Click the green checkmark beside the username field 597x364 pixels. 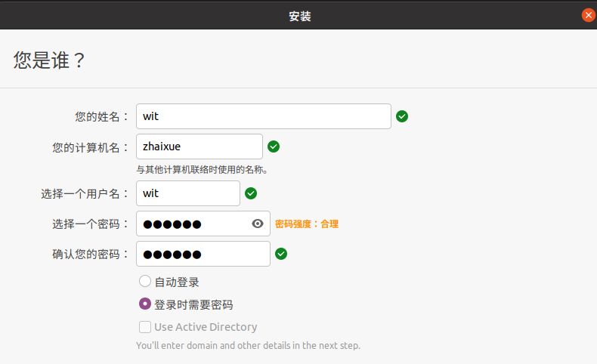pyautogui.click(x=251, y=193)
